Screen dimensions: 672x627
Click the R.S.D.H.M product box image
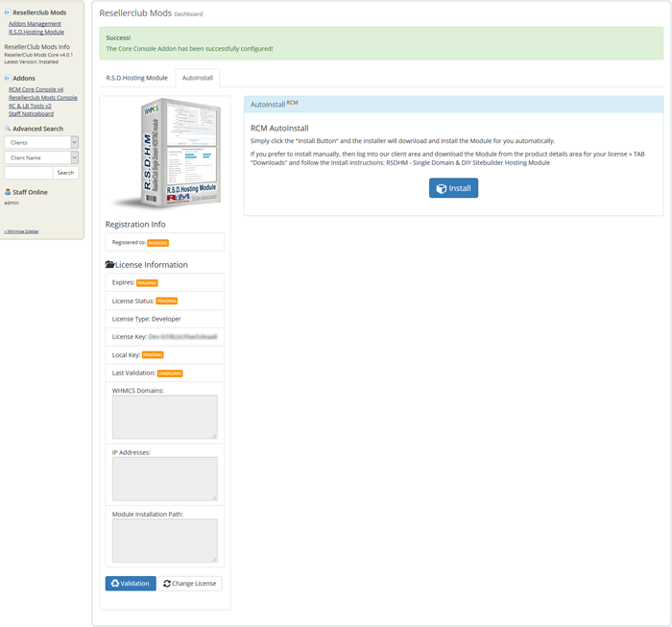[x=168, y=153]
